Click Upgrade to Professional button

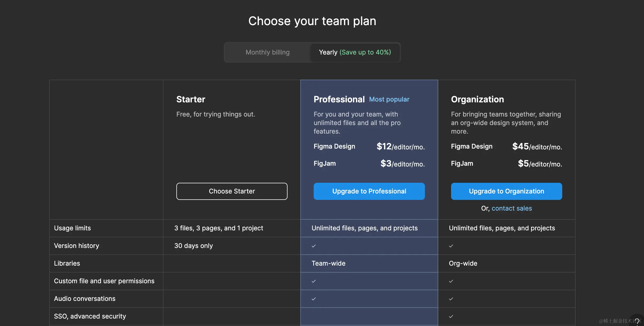coord(369,191)
